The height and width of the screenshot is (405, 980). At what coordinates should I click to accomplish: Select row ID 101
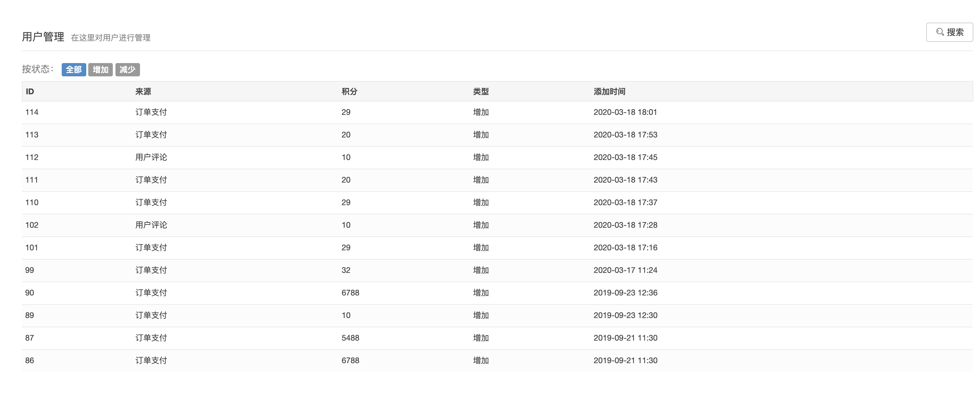[x=497, y=248]
